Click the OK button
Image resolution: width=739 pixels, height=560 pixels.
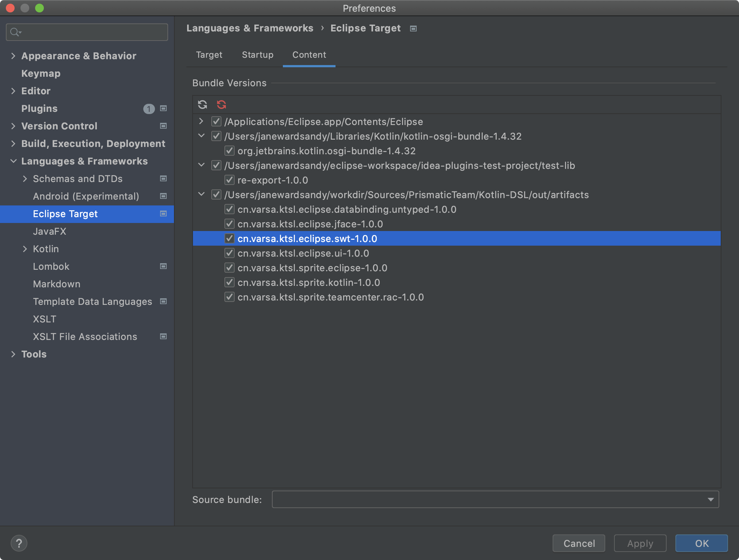coord(701,543)
